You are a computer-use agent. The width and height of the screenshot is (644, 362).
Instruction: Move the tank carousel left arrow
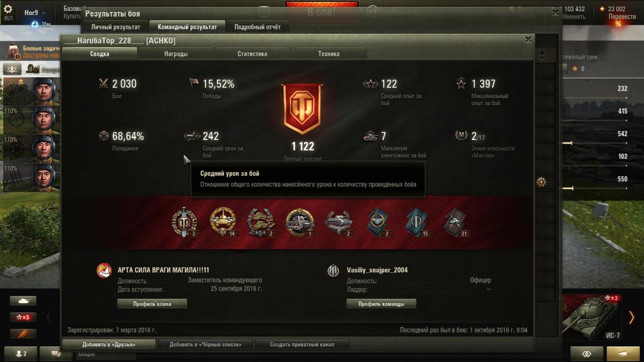coord(49,317)
